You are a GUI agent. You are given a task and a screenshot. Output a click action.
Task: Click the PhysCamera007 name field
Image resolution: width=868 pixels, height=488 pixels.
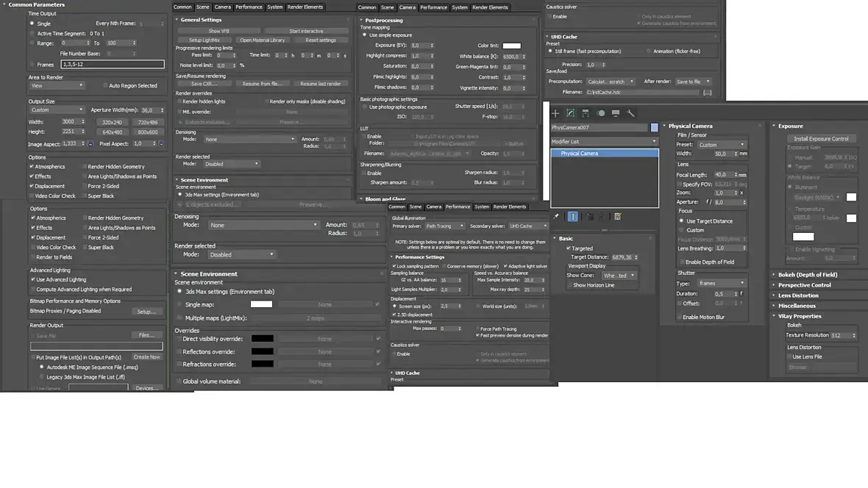[599, 127]
